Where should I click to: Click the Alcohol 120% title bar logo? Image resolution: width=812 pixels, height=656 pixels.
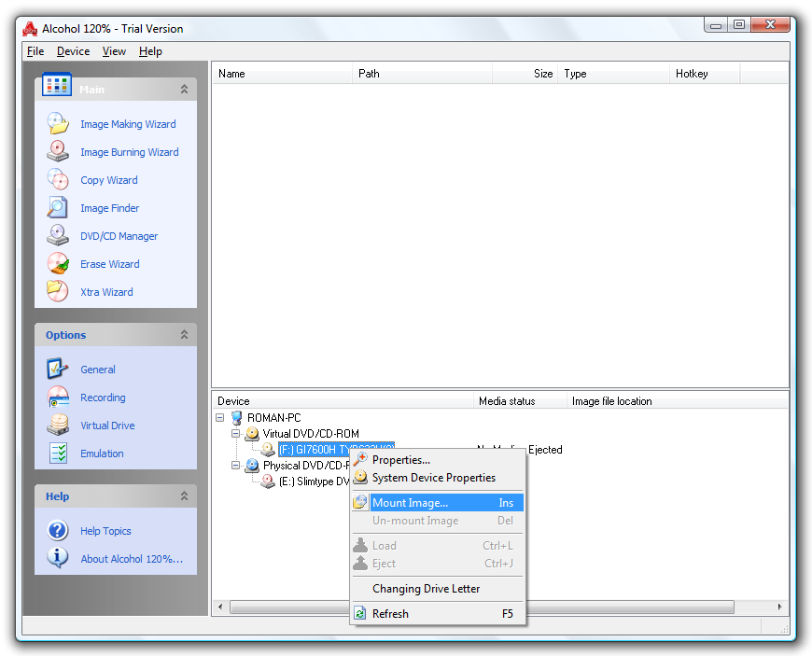point(30,29)
